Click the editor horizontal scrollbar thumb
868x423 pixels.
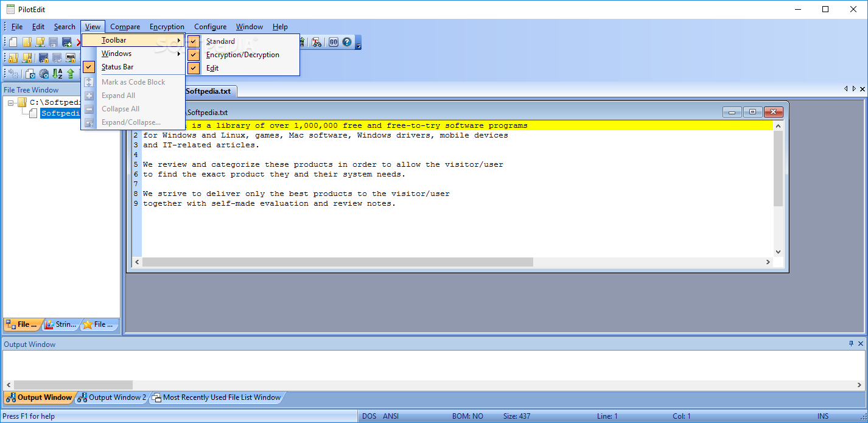click(x=337, y=262)
